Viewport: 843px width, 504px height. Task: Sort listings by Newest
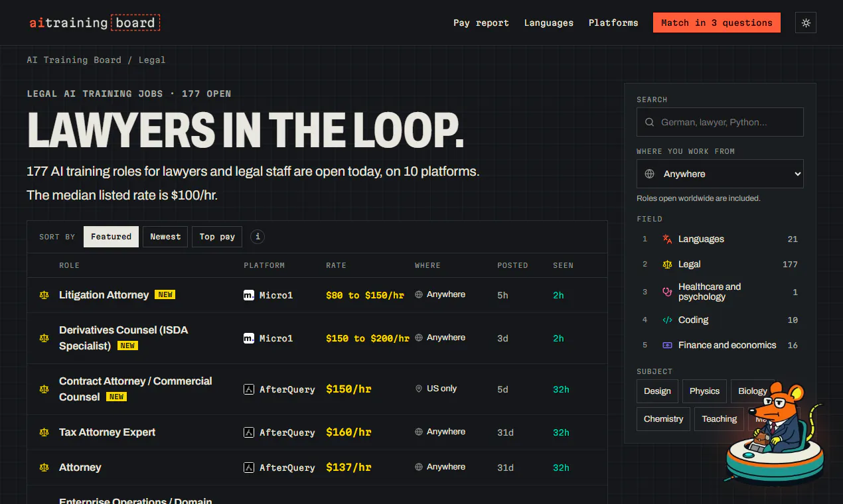165,237
